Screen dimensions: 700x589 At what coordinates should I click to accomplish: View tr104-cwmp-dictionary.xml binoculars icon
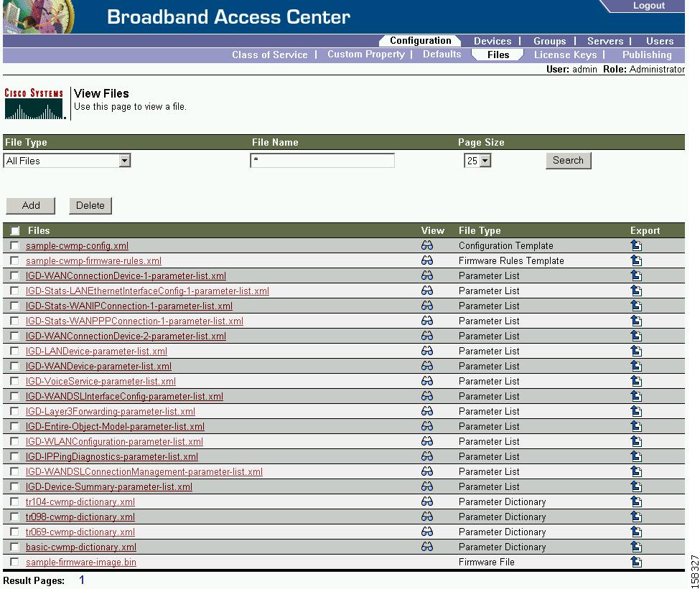(426, 501)
